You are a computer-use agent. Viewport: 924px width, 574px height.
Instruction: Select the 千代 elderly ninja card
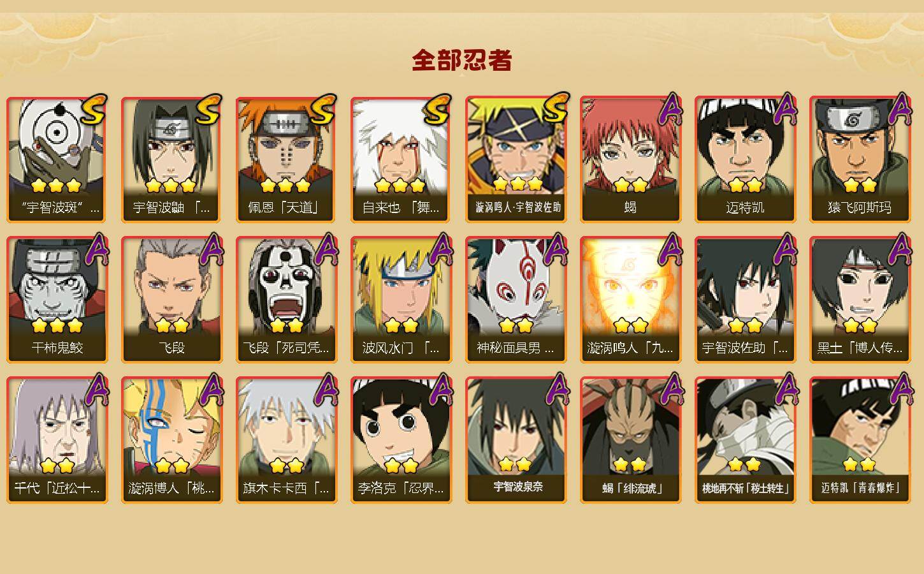[x=57, y=440]
